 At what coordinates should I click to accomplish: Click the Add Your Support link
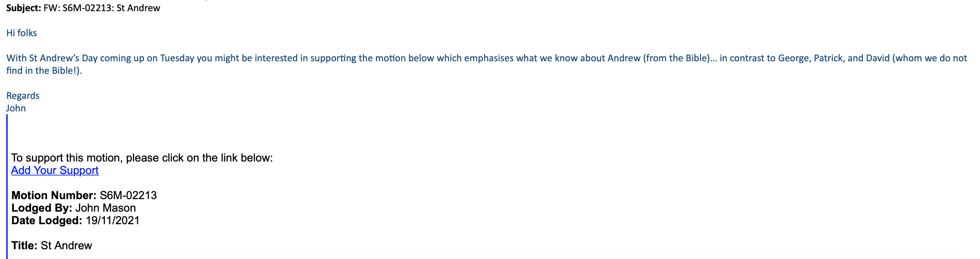coord(55,170)
